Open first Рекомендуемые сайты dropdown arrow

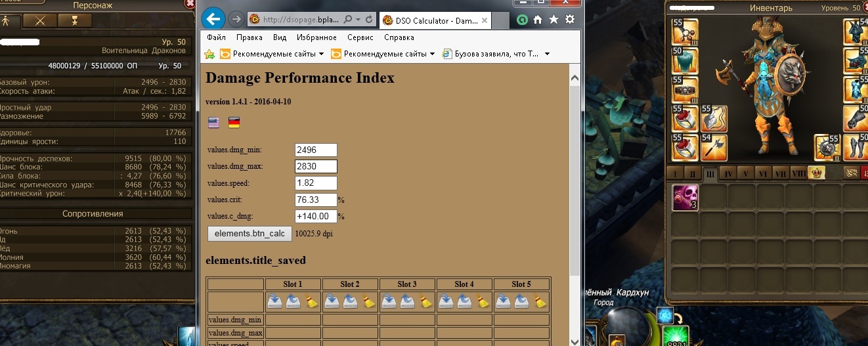pyautogui.click(x=321, y=54)
